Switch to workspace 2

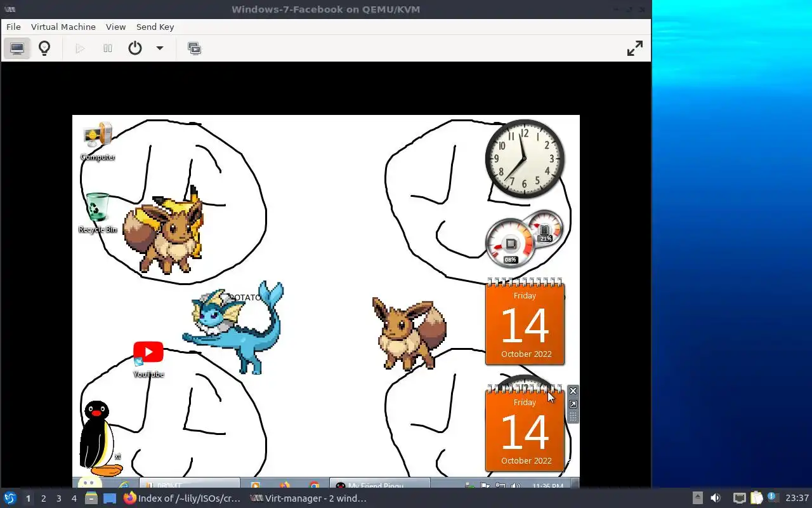pyautogui.click(x=43, y=498)
